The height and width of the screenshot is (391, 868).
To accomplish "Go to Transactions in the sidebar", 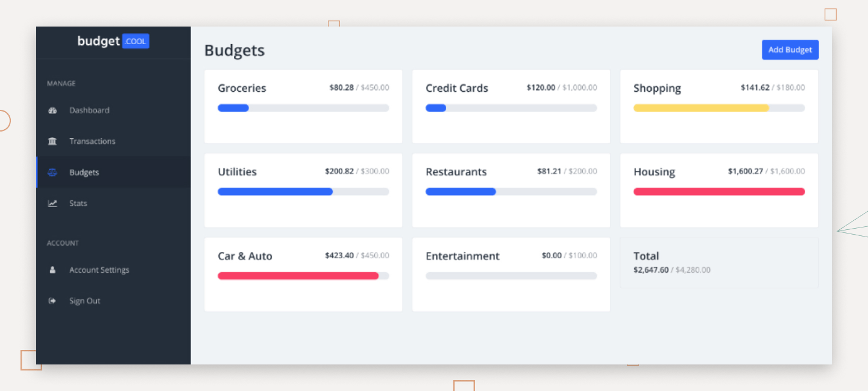I will 92,141.
